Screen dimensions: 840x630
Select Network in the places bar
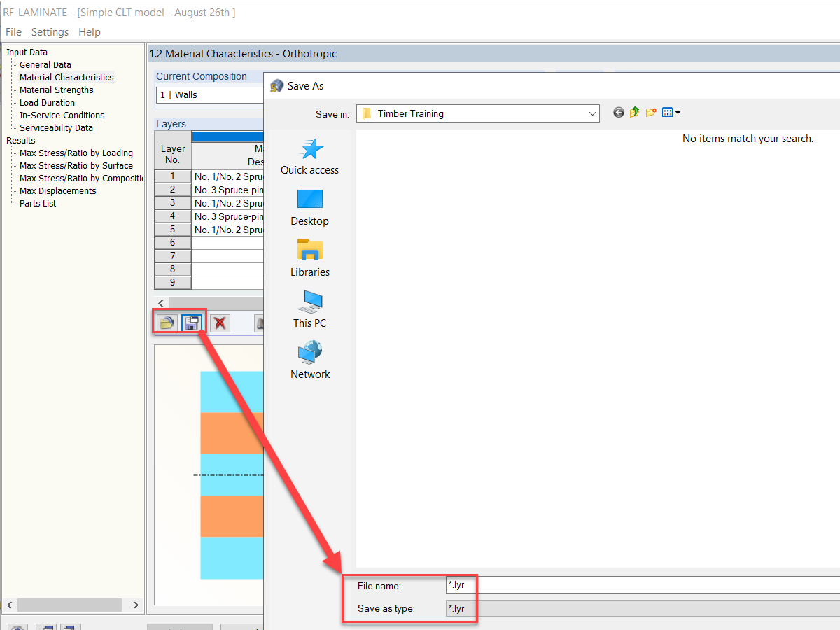[309, 361]
